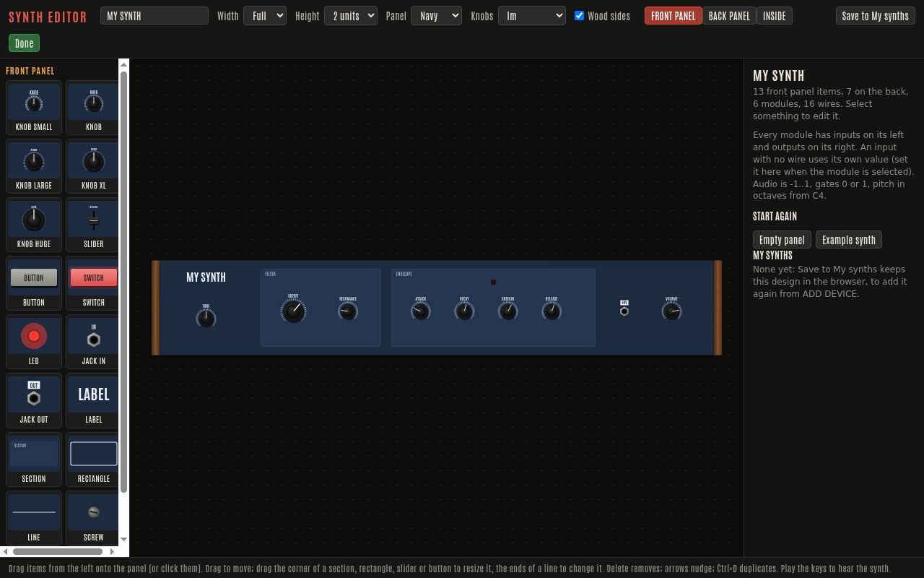Select the Tone knob under MY SYNTH

click(206, 318)
